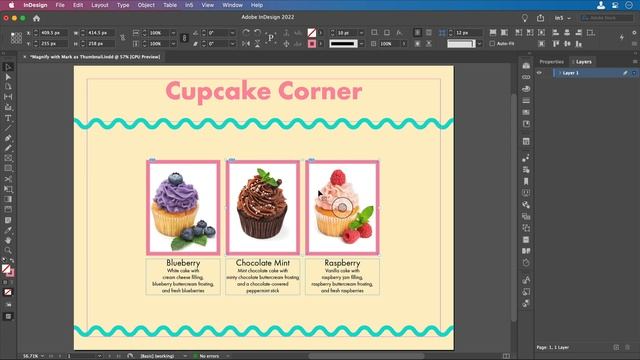
Task: Select the Chocolate Mint cupcake image frame
Action: [x=263, y=208]
